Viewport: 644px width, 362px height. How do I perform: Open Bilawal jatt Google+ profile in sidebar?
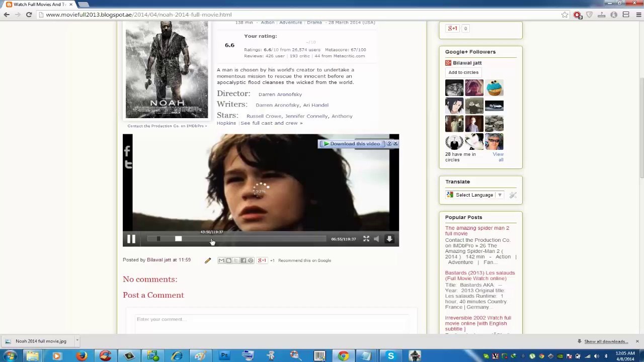pyautogui.click(x=467, y=63)
